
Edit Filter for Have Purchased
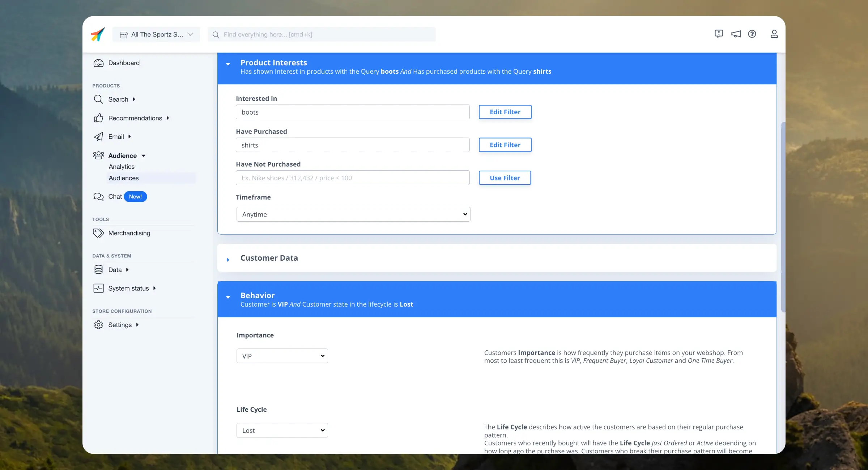click(505, 145)
